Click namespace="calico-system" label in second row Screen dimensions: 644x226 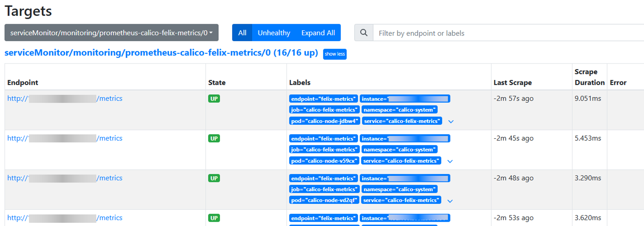pyautogui.click(x=399, y=149)
